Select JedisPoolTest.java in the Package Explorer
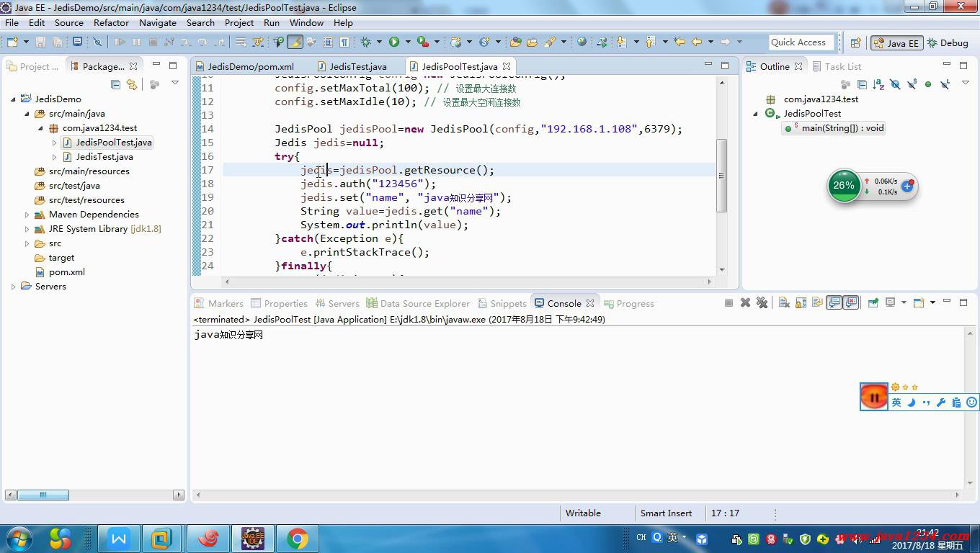This screenshot has height=553, width=980. pyautogui.click(x=107, y=143)
